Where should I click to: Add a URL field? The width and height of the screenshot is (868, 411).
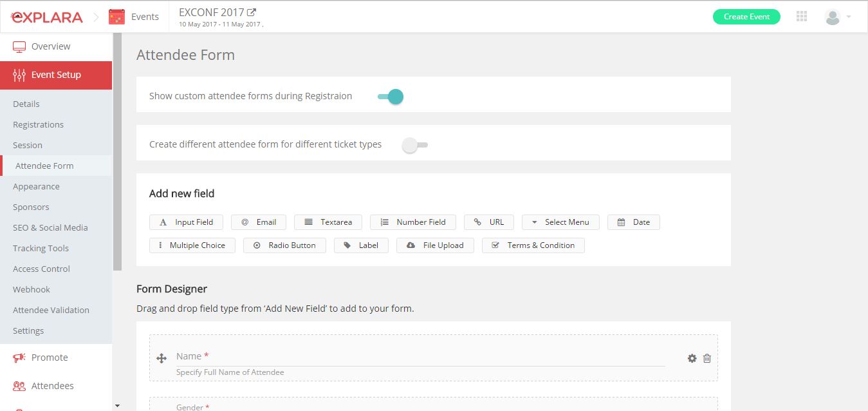pyautogui.click(x=488, y=222)
